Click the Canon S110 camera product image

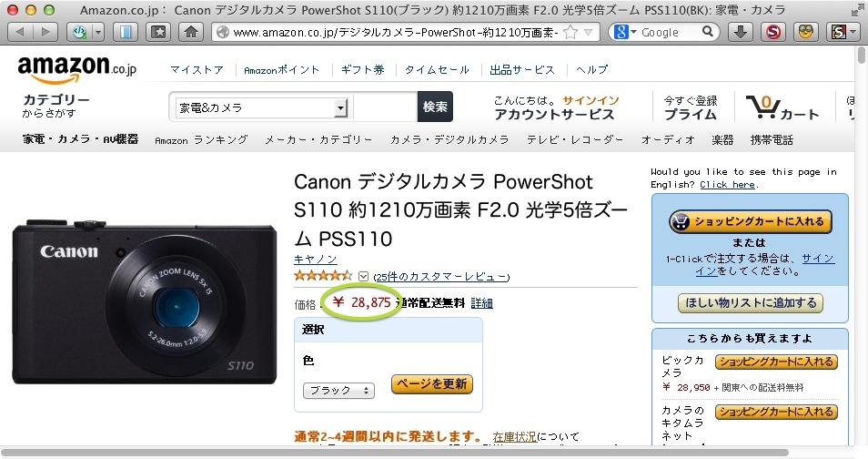(x=144, y=302)
